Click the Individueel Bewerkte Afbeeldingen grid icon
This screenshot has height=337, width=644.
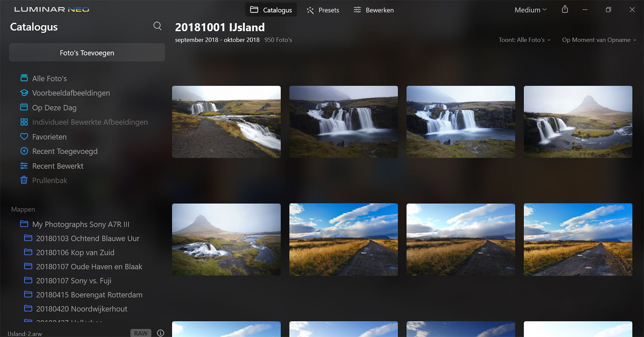point(24,122)
